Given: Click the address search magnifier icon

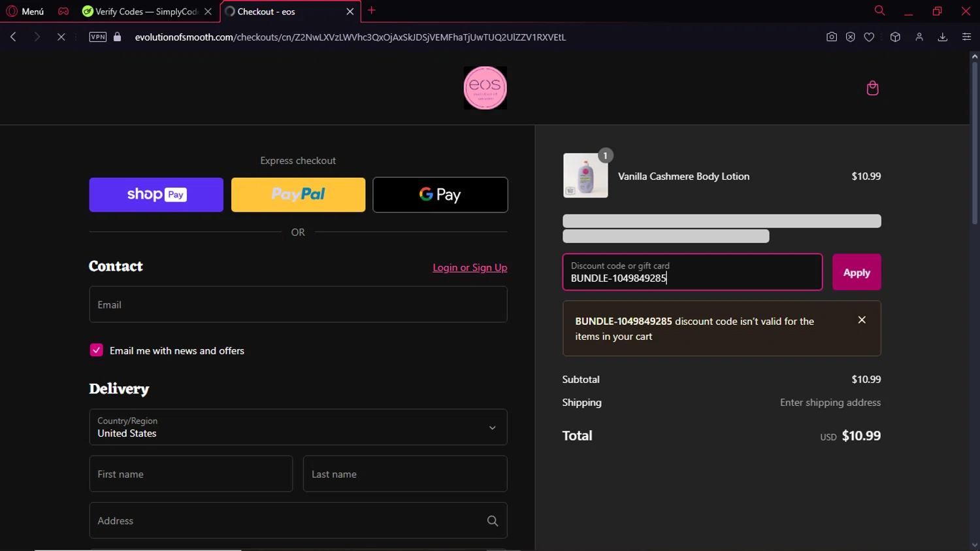Looking at the screenshot, I should point(493,521).
